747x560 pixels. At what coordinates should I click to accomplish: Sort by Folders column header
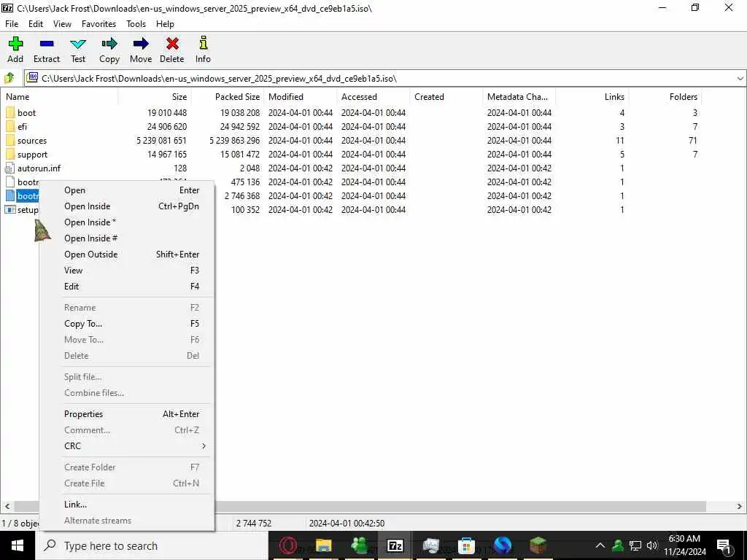tap(665, 97)
